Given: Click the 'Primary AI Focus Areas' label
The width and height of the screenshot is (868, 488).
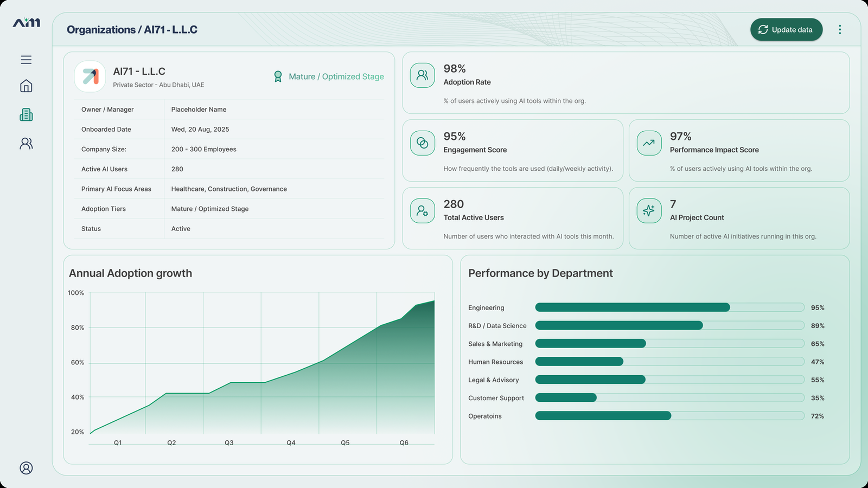Looking at the screenshot, I should pos(116,189).
